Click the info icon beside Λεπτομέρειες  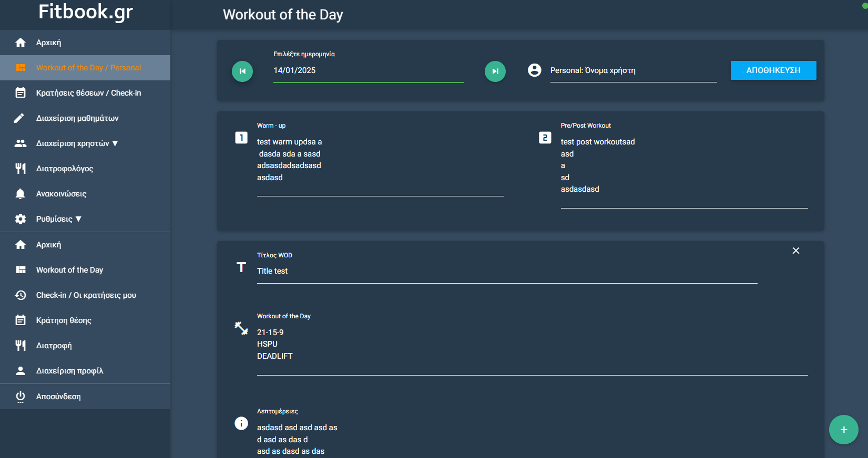[241, 423]
